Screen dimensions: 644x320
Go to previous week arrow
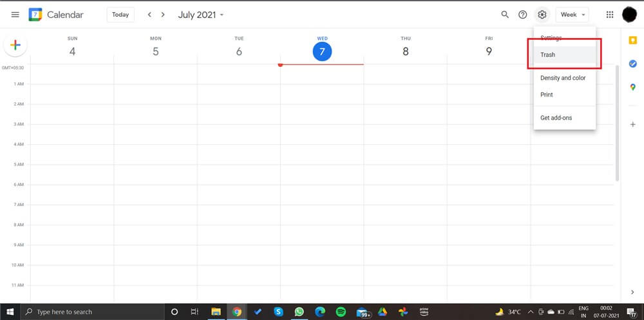[149, 15]
